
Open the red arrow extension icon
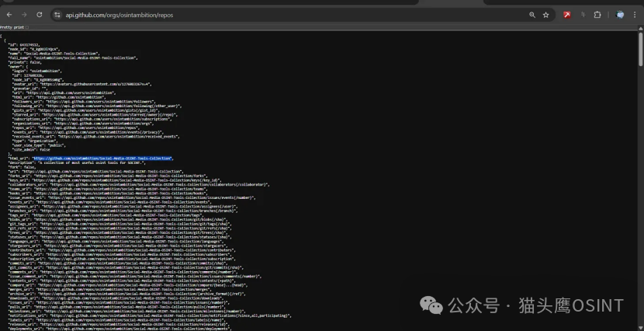pos(566,15)
